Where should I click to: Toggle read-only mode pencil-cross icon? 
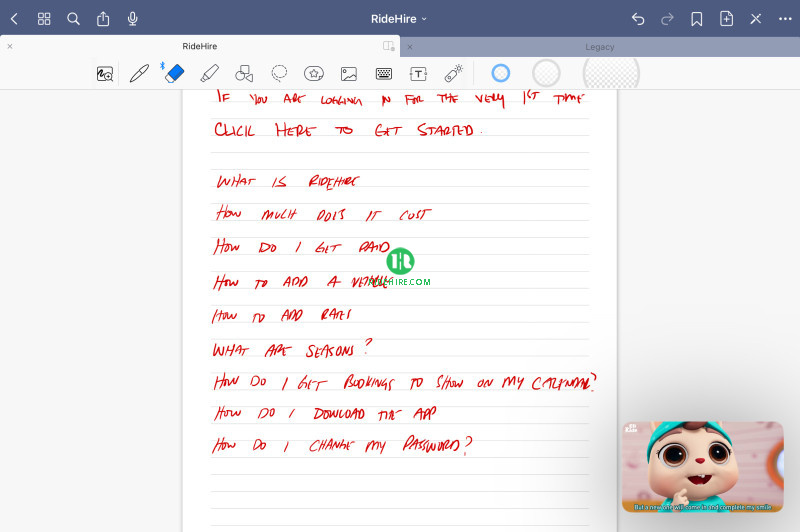pyautogui.click(x=756, y=19)
